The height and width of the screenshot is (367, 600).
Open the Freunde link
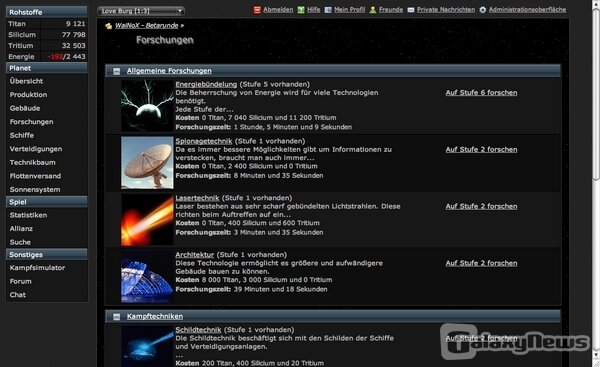pyautogui.click(x=391, y=10)
